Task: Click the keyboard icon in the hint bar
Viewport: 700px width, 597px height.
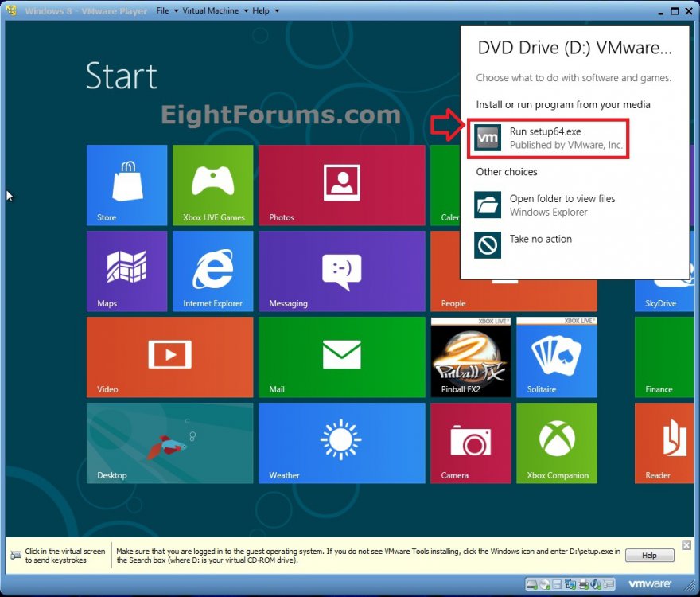Action: (x=16, y=556)
